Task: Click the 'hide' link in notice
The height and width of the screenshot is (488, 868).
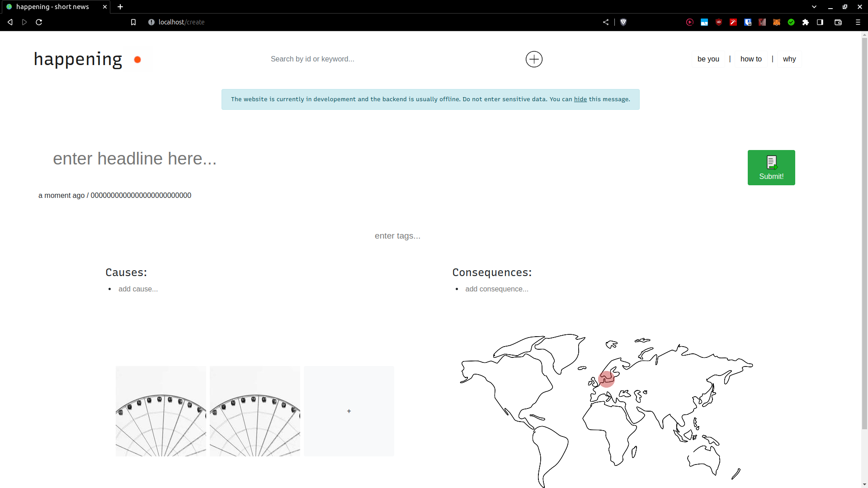Action: (580, 99)
